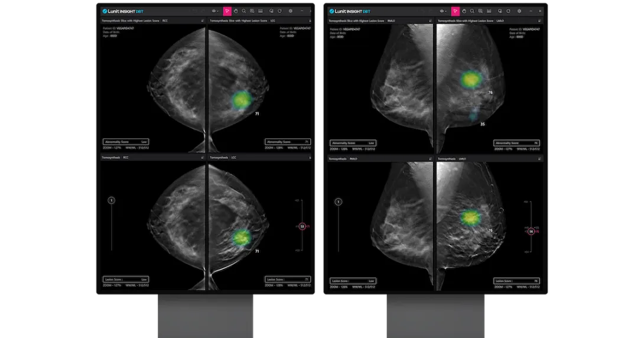Image resolution: width=644 pixels, height=338 pixels.
Task: Open settings gear in right window toolbar
Action: click(x=519, y=11)
